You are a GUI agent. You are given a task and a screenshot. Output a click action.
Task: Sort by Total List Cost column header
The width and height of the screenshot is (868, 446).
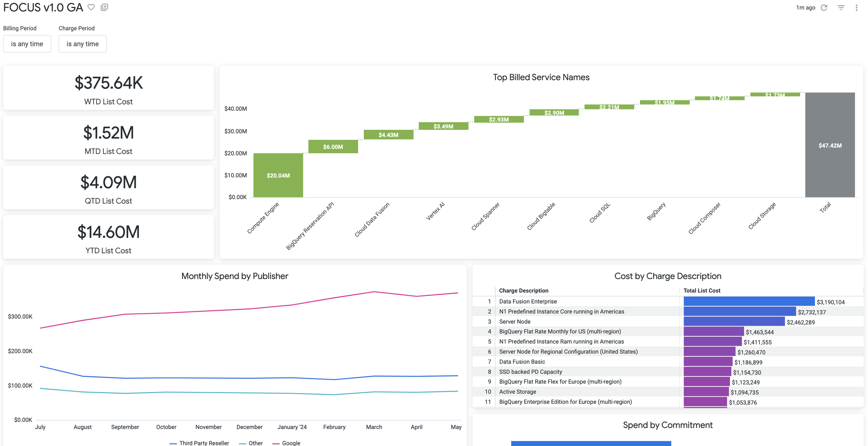[x=702, y=290]
